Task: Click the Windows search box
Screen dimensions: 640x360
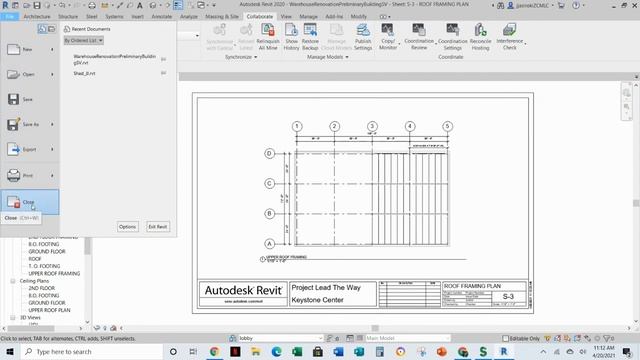Action: point(92,352)
